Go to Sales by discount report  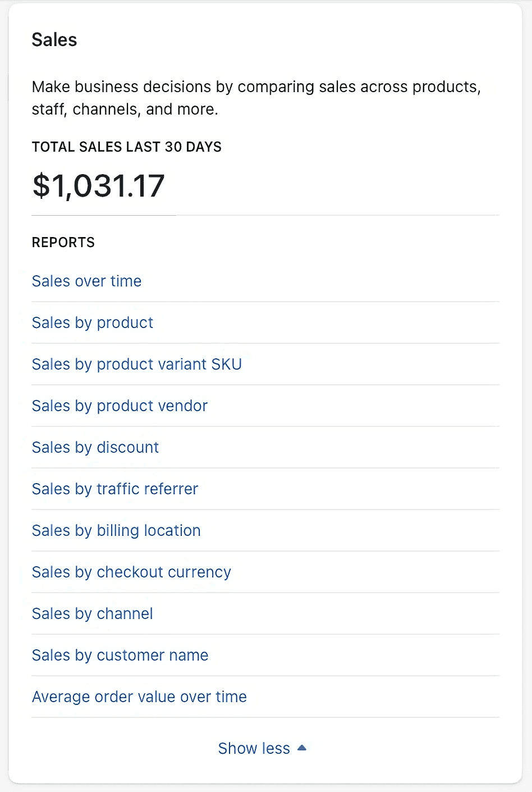click(x=95, y=447)
